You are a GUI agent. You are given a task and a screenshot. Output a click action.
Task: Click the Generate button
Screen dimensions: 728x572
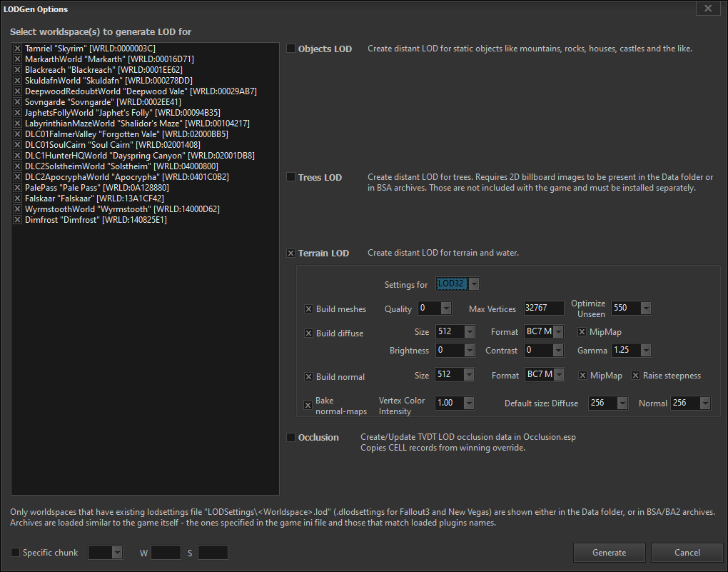[609, 553]
